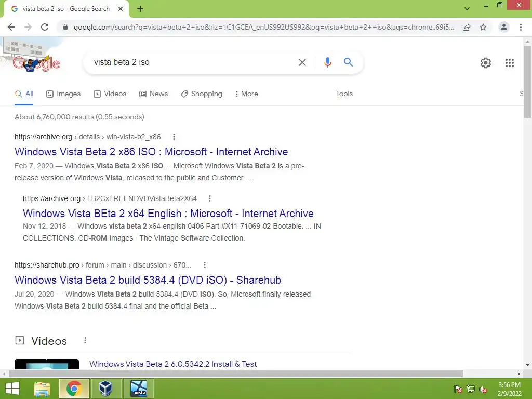Click the sharehub.pro forum URL breadcrumb
The height and width of the screenshot is (399, 532).
103,265
